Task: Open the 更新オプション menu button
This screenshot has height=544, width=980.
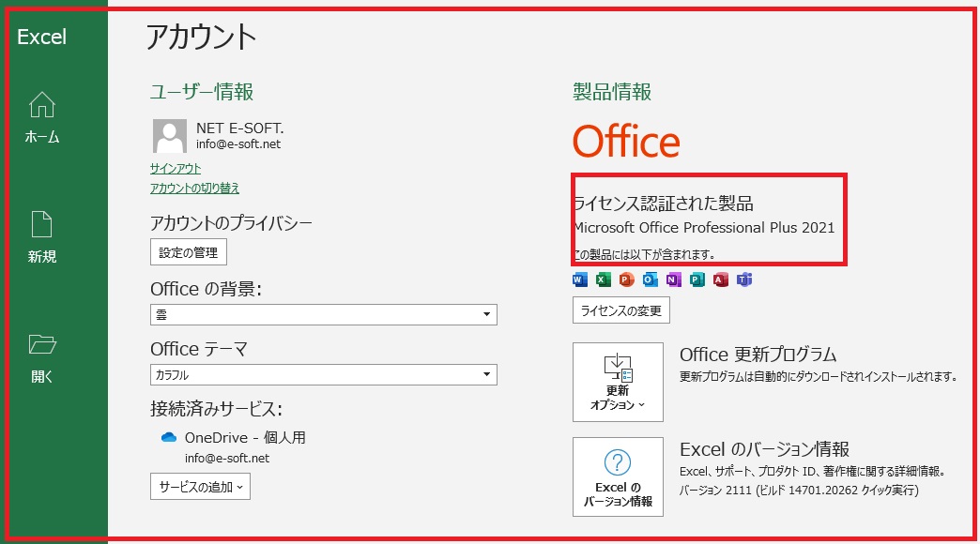Action: pos(618,383)
